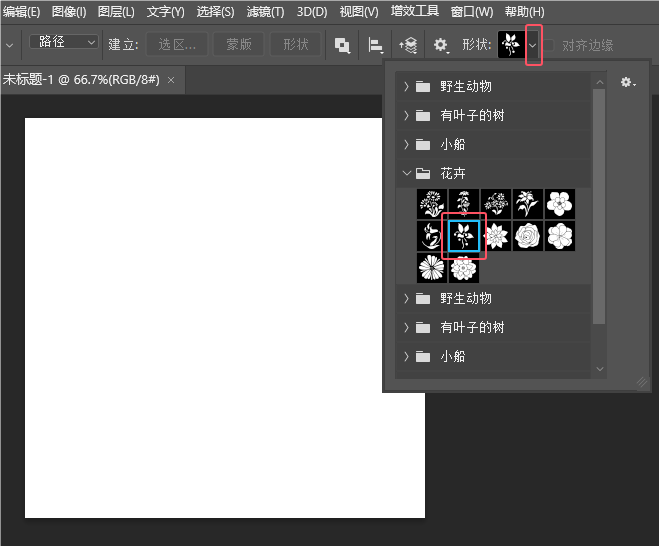The width and height of the screenshot is (659, 546).
Task: Select the second 花卉 shape, tall flower stem
Action: pyautogui.click(x=464, y=204)
